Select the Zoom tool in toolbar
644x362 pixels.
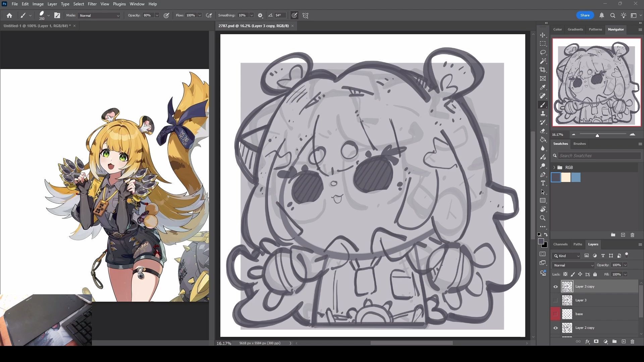pyautogui.click(x=543, y=218)
